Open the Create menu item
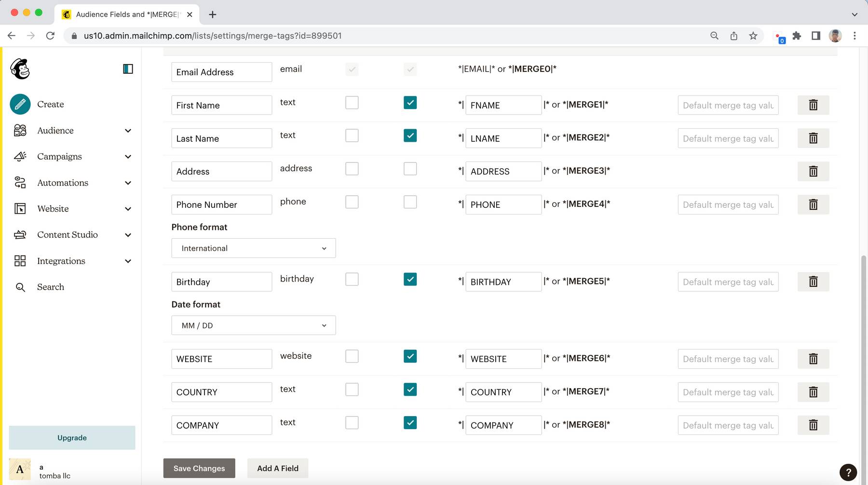Image resolution: width=868 pixels, height=485 pixels. (x=51, y=104)
